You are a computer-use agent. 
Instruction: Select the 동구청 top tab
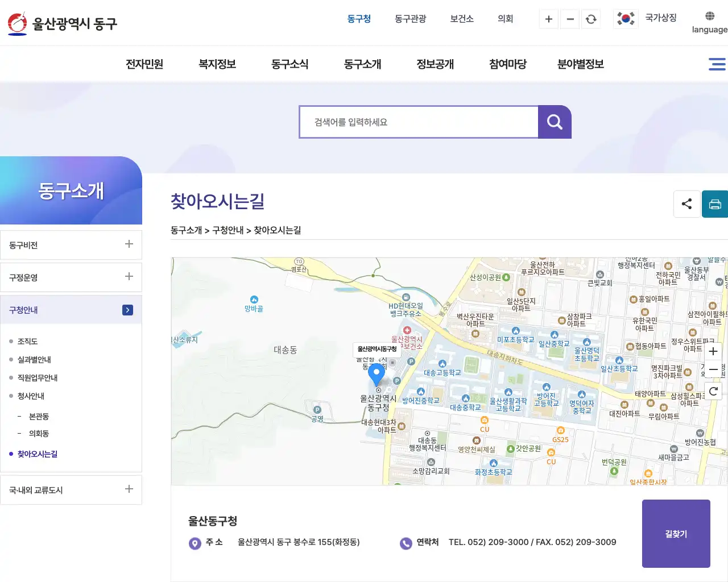(x=359, y=19)
